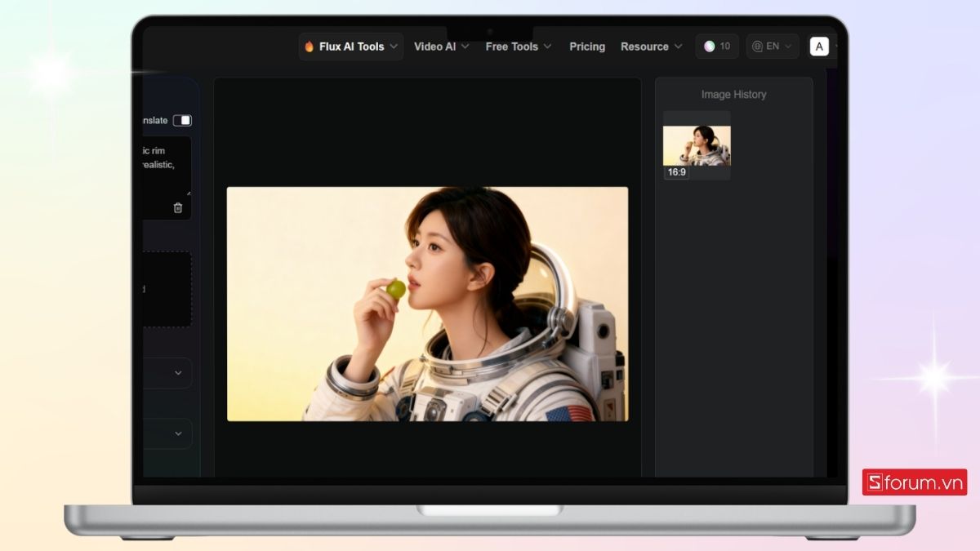Delete the prompt with the trash icon
980x551 pixels.
point(178,208)
